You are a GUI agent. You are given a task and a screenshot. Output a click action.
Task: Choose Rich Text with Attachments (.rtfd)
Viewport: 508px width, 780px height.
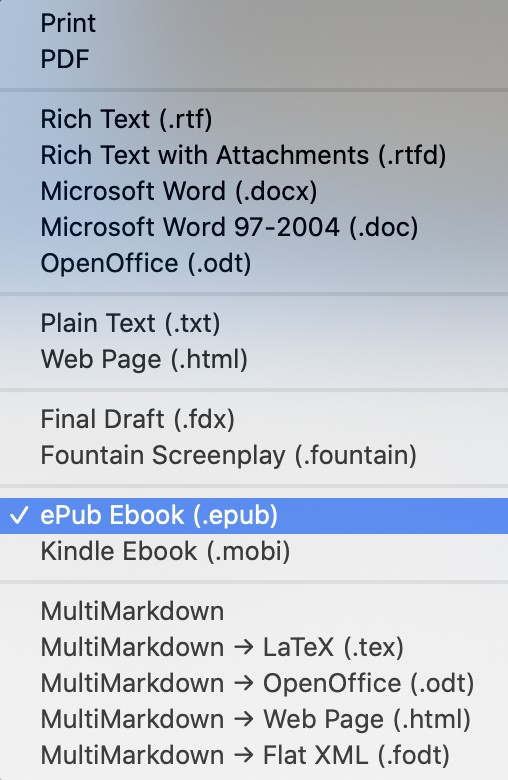click(254, 155)
